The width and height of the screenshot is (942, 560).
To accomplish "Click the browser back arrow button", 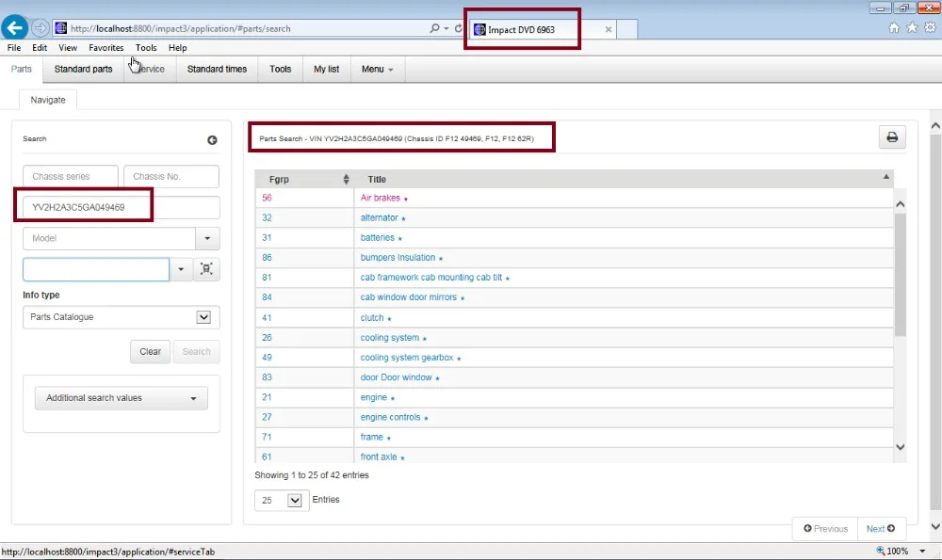I will tap(15, 28).
